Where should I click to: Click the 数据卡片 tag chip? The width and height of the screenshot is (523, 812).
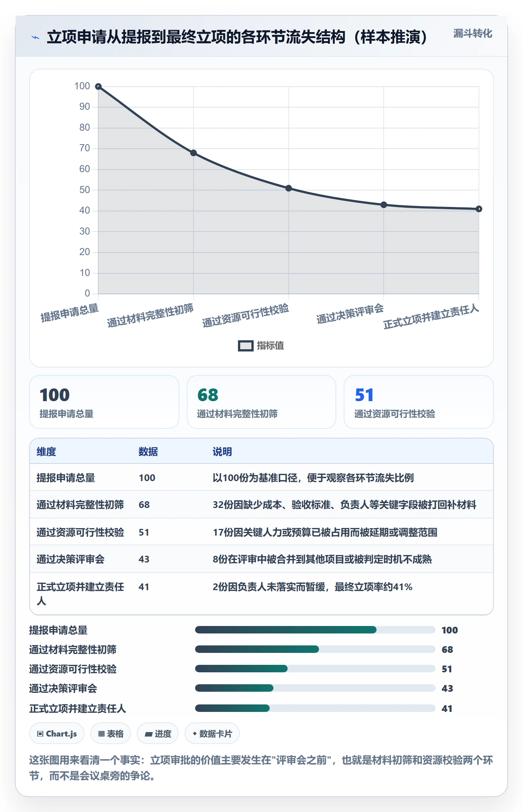(212, 734)
